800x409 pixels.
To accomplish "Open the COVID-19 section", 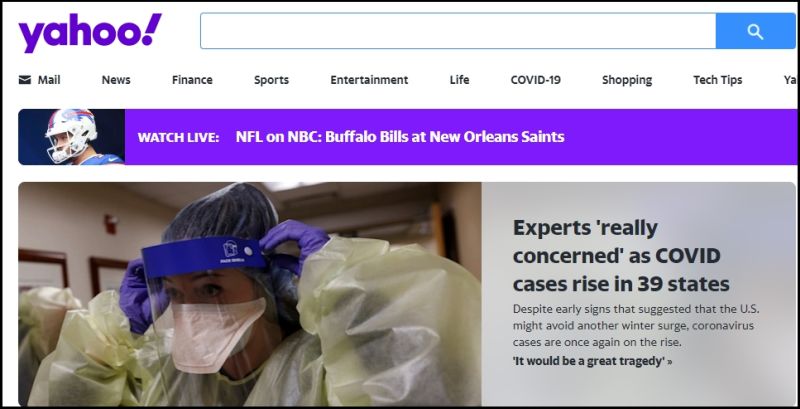I will [x=535, y=80].
